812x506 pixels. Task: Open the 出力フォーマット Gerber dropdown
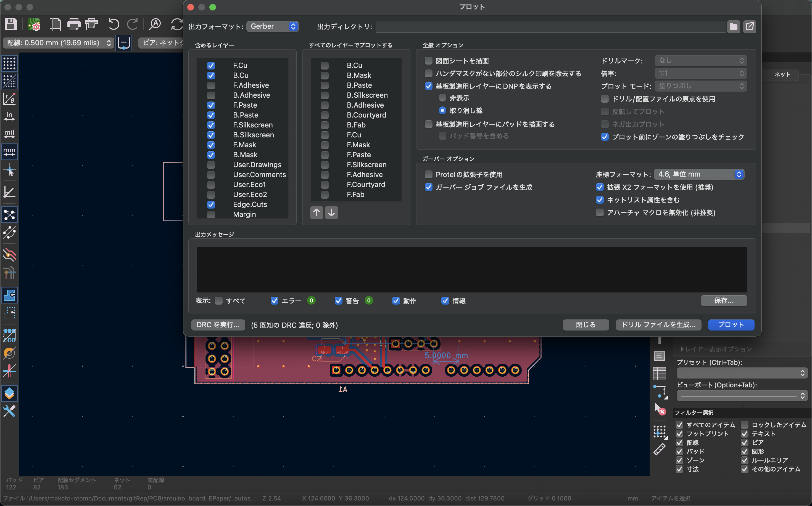point(272,26)
